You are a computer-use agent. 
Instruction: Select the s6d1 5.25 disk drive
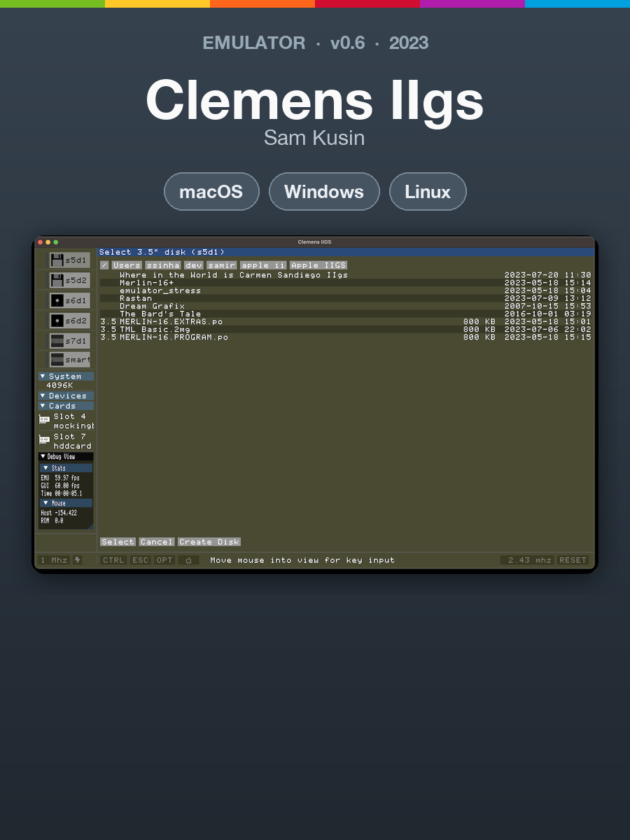pyautogui.click(x=69, y=300)
